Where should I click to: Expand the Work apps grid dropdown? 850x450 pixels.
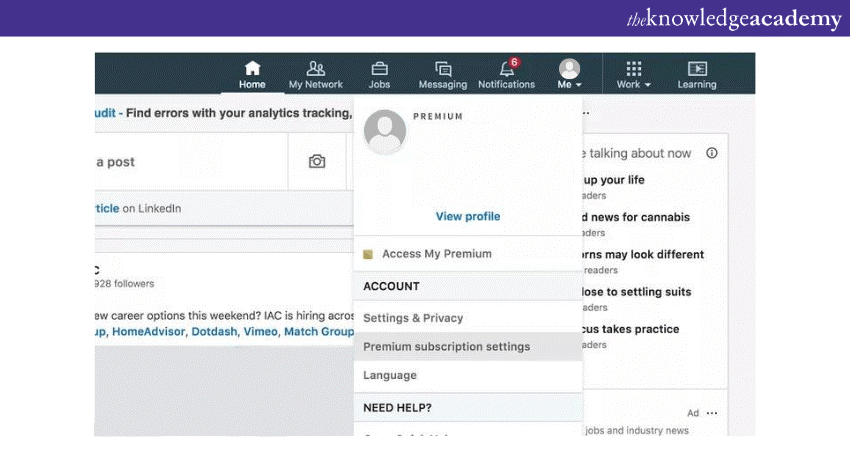coord(633,75)
